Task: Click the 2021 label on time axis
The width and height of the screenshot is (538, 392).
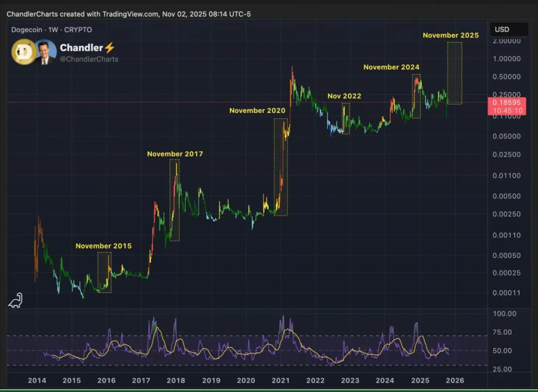Action: click(280, 380)
